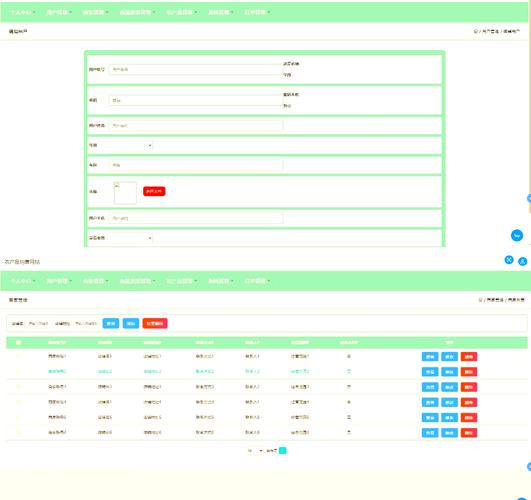Screen dimensions: 531x500
Task: Open the third menu in the upper navbar
Action: click(x=95, y=13)
